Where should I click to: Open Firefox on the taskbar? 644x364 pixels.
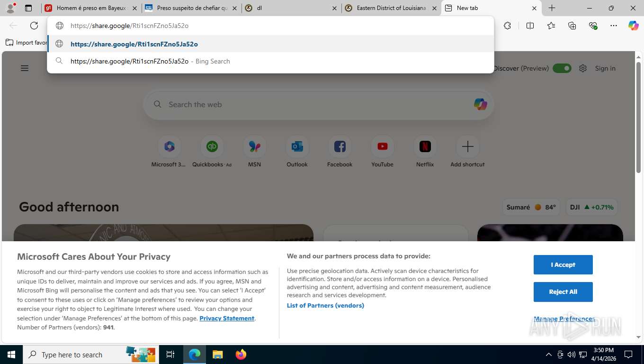(x=241, y=355)
